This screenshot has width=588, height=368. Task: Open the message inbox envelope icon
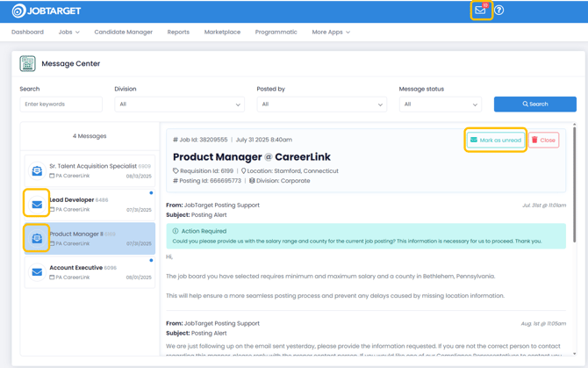click(480, 11)
